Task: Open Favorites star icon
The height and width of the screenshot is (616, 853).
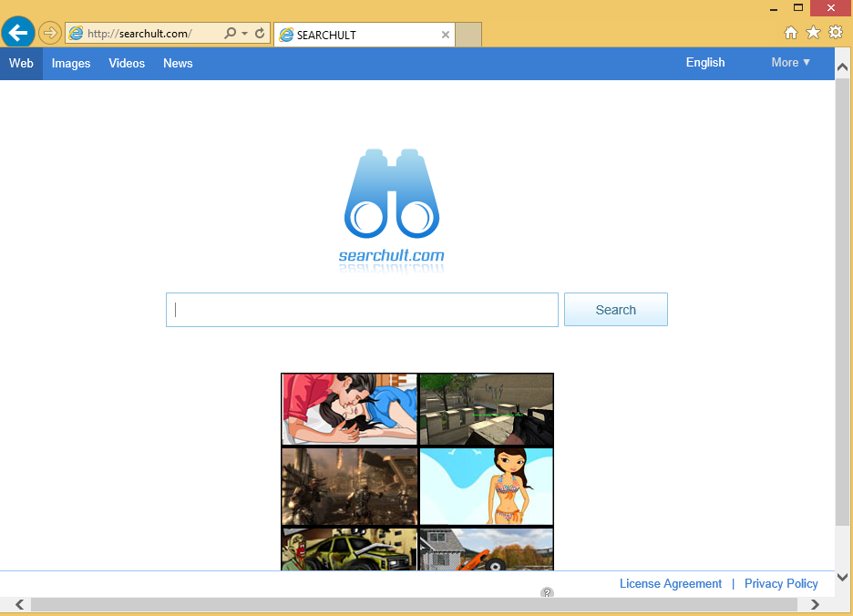Action: click(x=813, y=33)
